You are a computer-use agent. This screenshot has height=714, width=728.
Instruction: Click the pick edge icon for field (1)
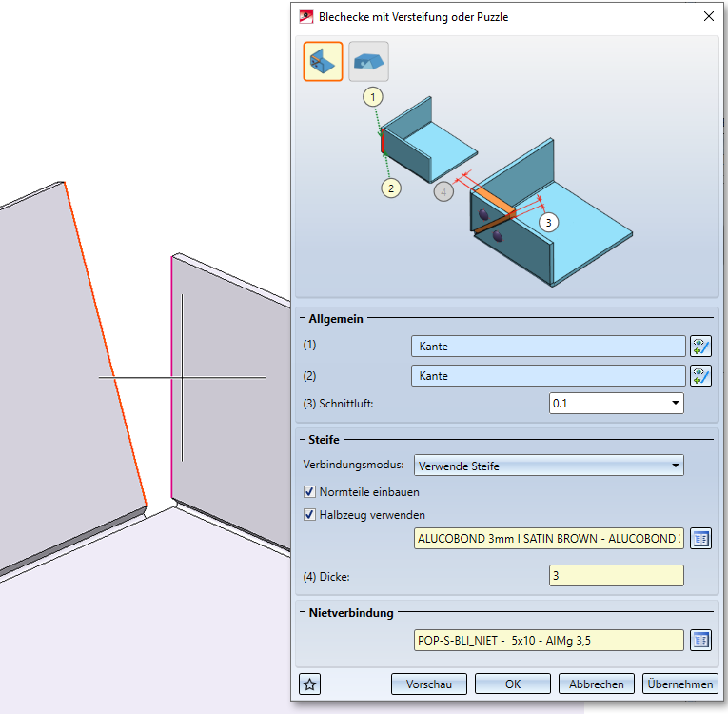(x=701, y=346)
